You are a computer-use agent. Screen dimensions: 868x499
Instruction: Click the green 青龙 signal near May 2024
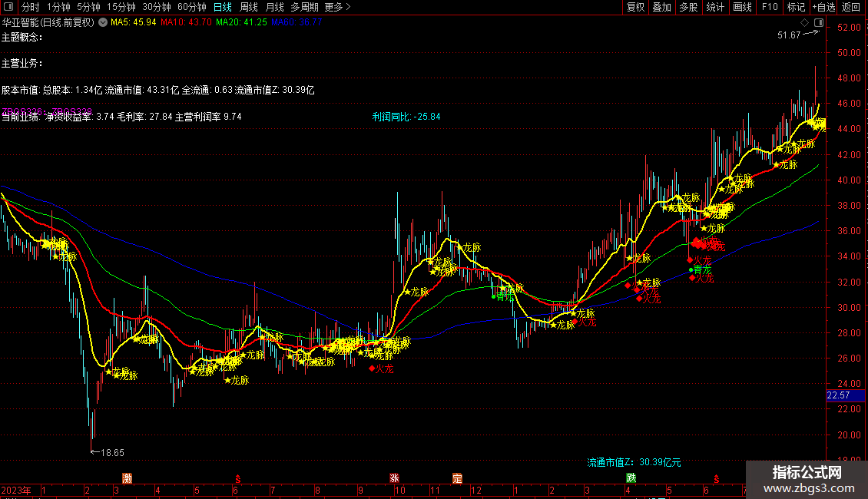pyautogui.click(x=701, y=270)
